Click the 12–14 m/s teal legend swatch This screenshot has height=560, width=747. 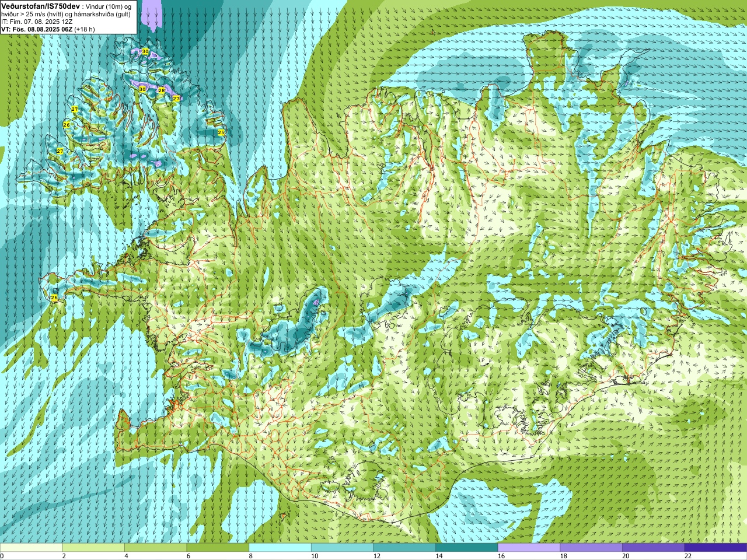click(404, 548)
